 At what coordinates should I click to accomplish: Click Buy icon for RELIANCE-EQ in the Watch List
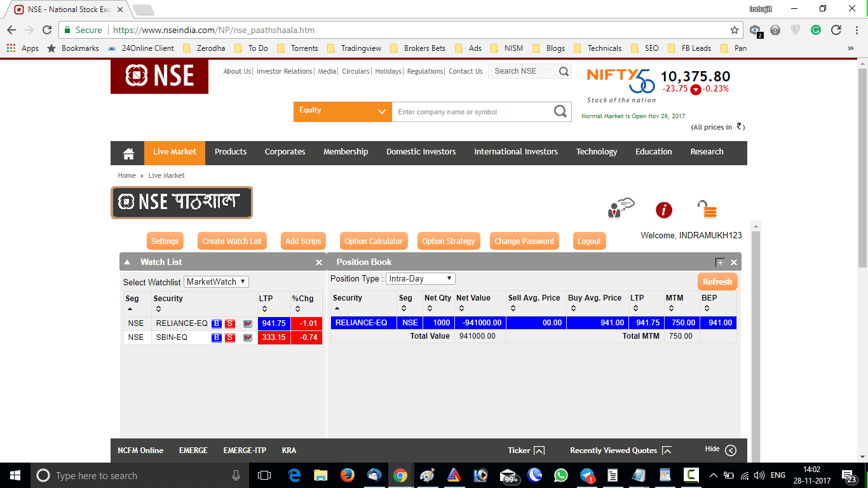pos(217,323)
